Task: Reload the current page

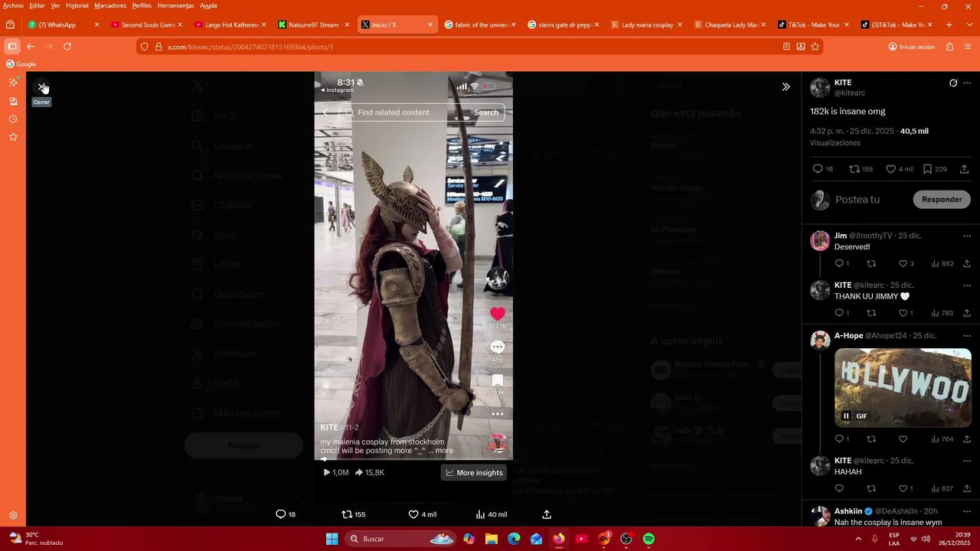Action: tap(67, 47)
